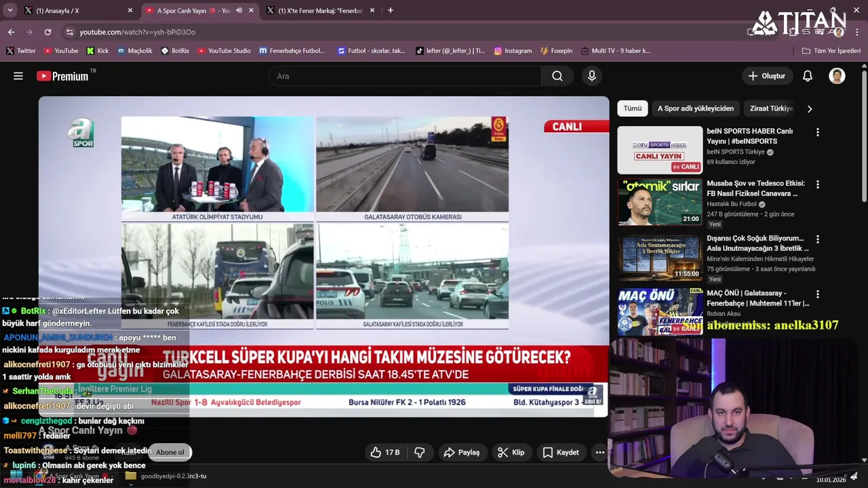The width and height of the screenshot is (868, 488).
Task: Select A Spor adlı yükleyiciden chip
Action: (x=695, y=108)
